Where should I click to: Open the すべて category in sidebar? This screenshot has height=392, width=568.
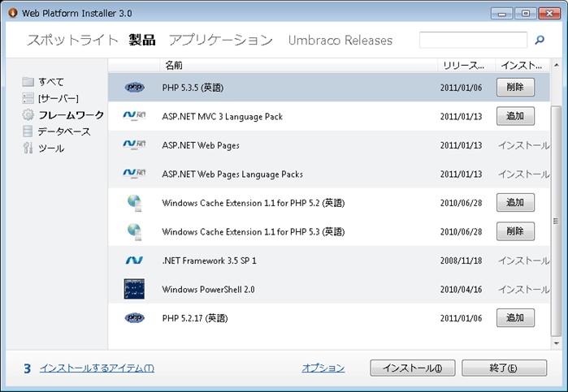click(50, 82)
